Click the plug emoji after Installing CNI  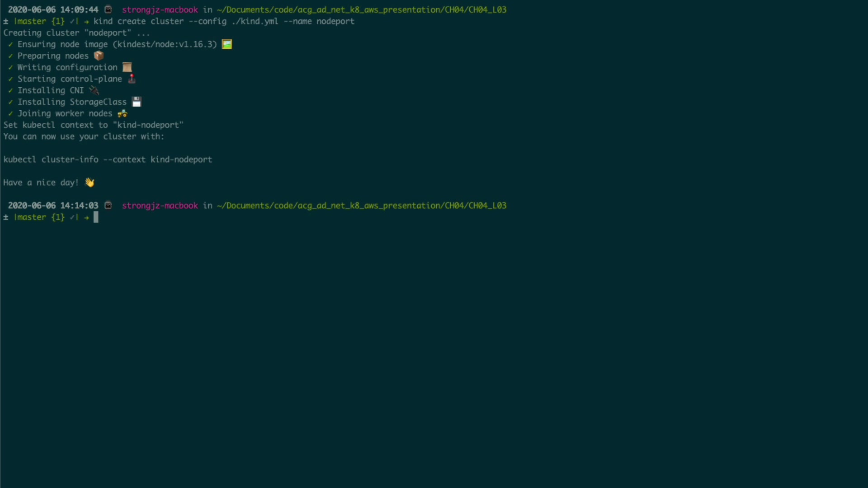[x=94, y=90]
